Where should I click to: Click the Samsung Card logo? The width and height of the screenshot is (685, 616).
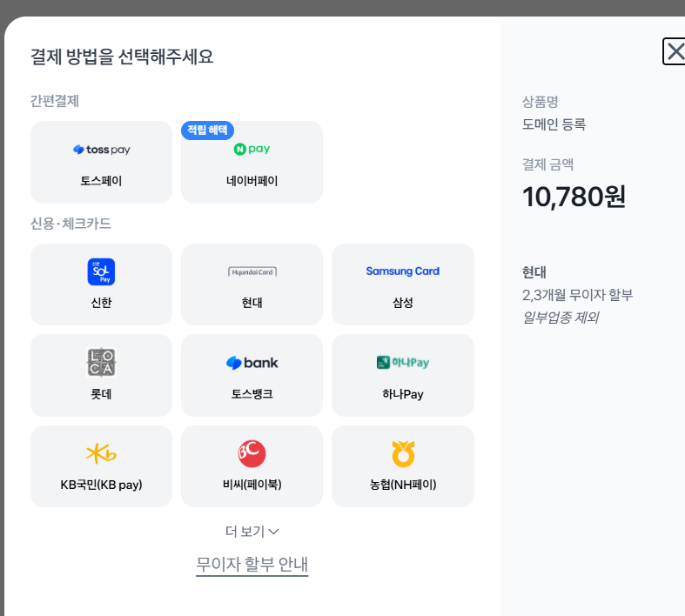tap(403, 271)
